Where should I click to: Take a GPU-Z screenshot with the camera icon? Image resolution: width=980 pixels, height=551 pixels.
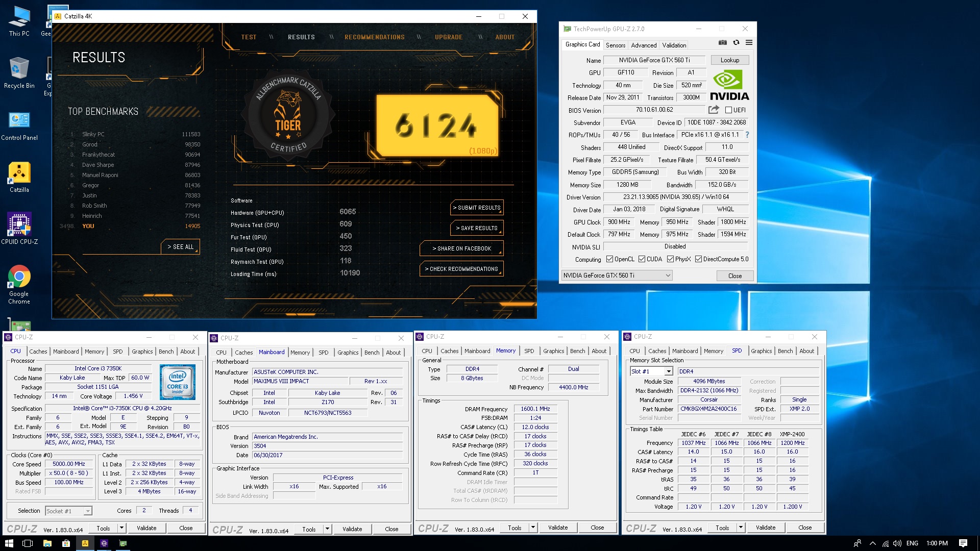(722, 43)
